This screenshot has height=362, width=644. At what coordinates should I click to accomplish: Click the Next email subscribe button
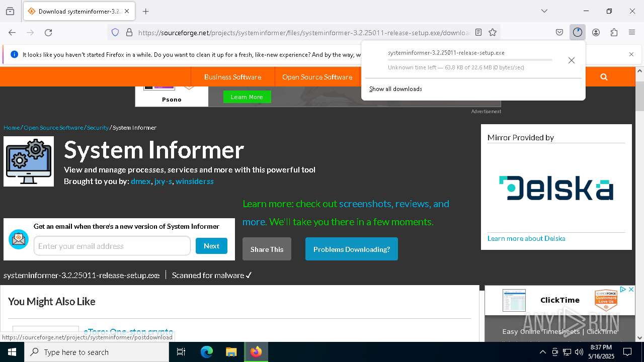tap(211, 246)
